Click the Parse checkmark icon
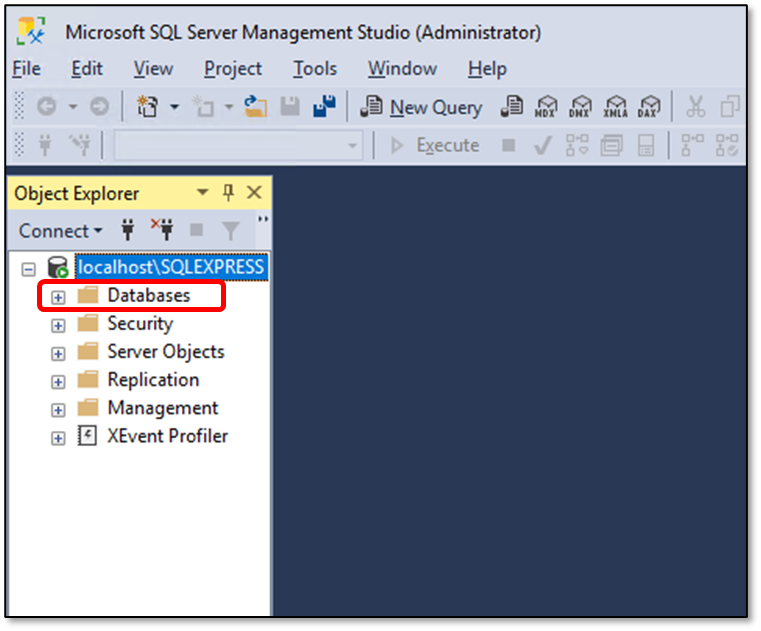 [x=542, y=145]
